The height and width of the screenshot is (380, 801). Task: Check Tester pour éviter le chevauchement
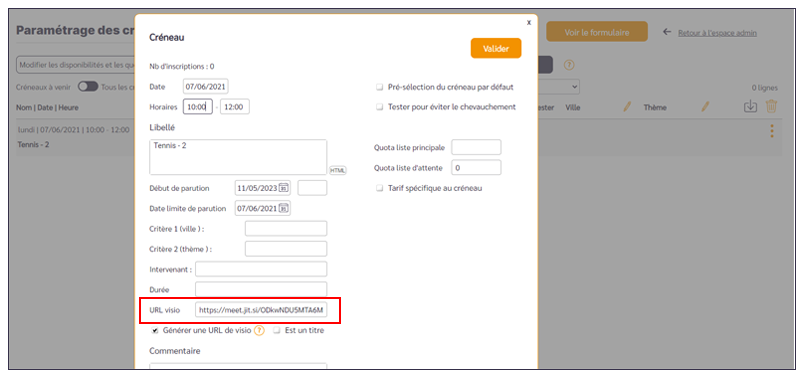coord(379,107)
